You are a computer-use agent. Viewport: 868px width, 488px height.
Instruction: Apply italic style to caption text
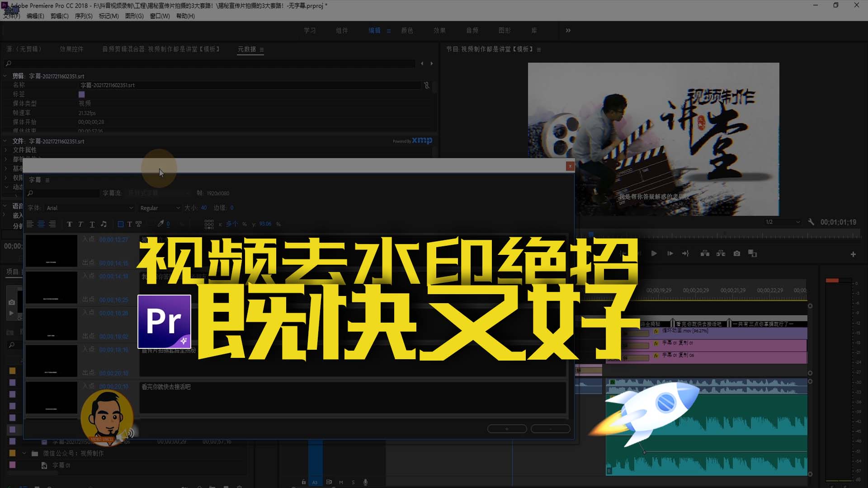(x=80, y=224)
